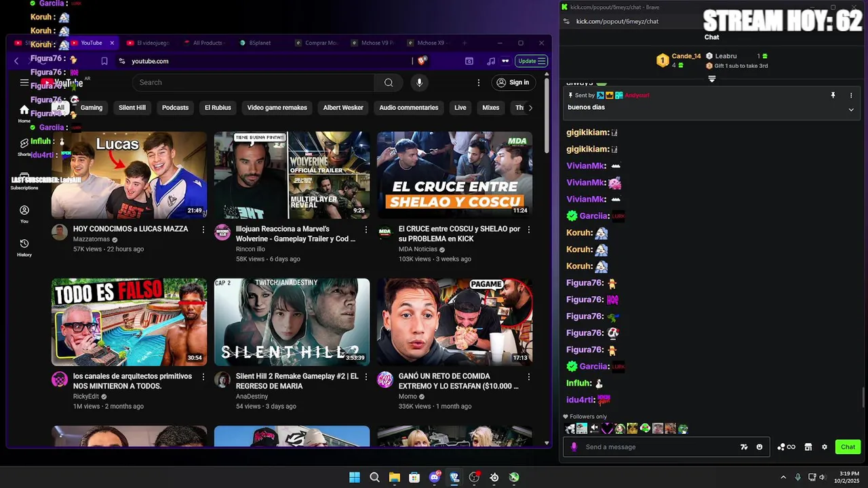The image size is (868, 488).
Task: Open the Brave wallet icon in the toolbar
Action: click(x=469, y=61)
